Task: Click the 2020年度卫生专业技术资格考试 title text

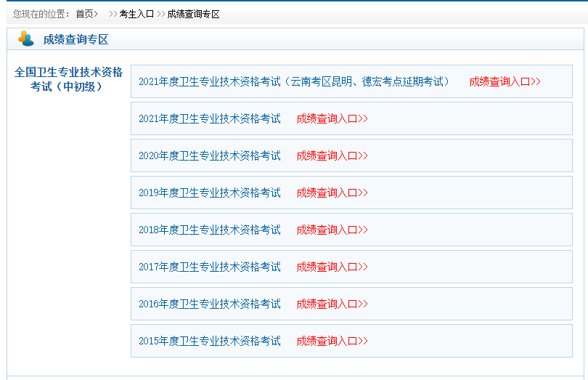Action: (x=209, y=155)
